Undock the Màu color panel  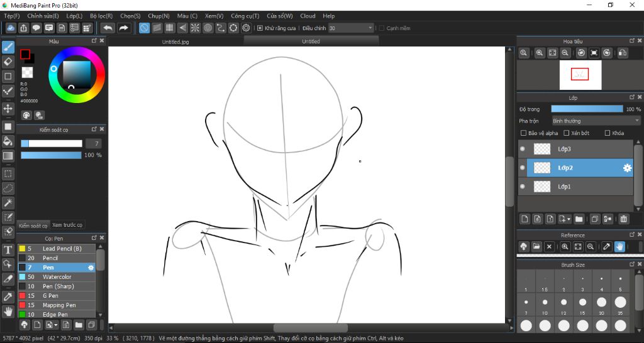(94, 41)
